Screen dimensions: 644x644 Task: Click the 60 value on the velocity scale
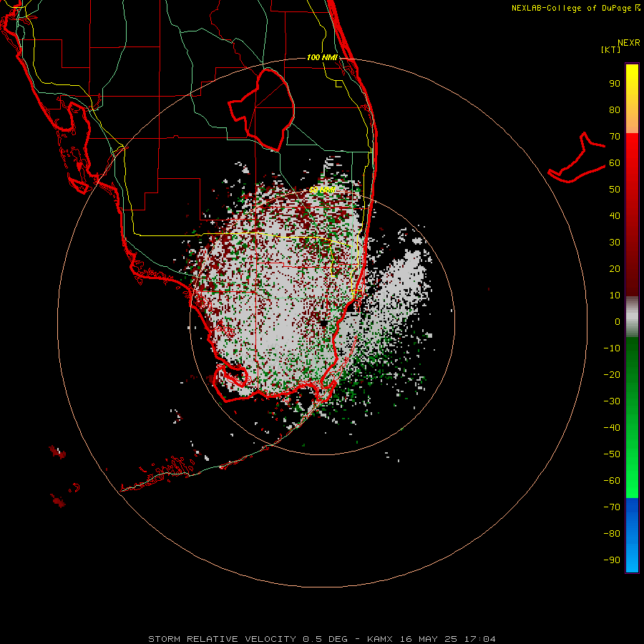click(615, 162)
